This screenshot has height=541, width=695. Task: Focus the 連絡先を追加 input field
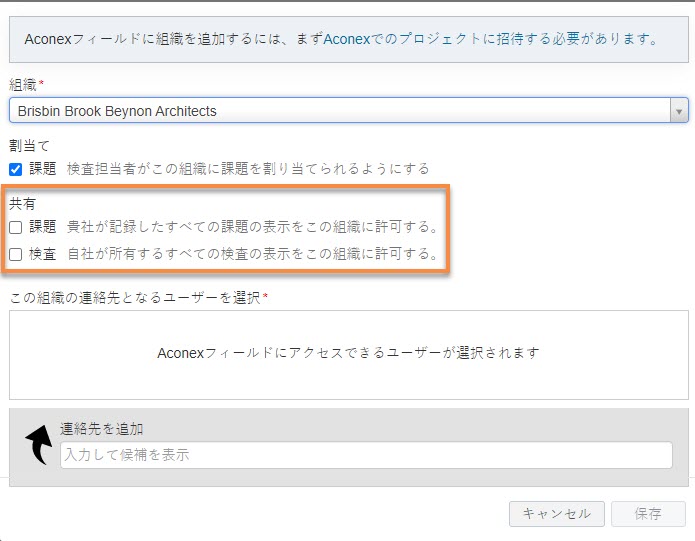pyautogui.click(x=366, y=455)
